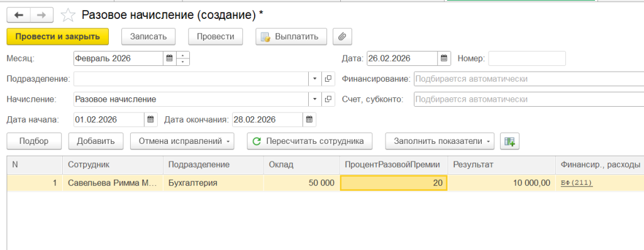The image size is (644, 250).
Task: Open the БФ(211) financing link
Action: pos(577,183)
